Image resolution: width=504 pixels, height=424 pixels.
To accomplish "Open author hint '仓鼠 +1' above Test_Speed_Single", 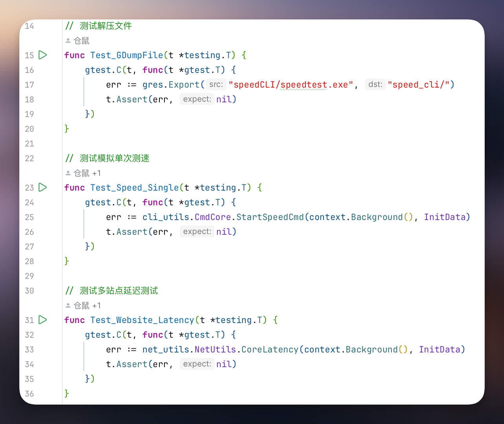I will (x=87, y=173).
